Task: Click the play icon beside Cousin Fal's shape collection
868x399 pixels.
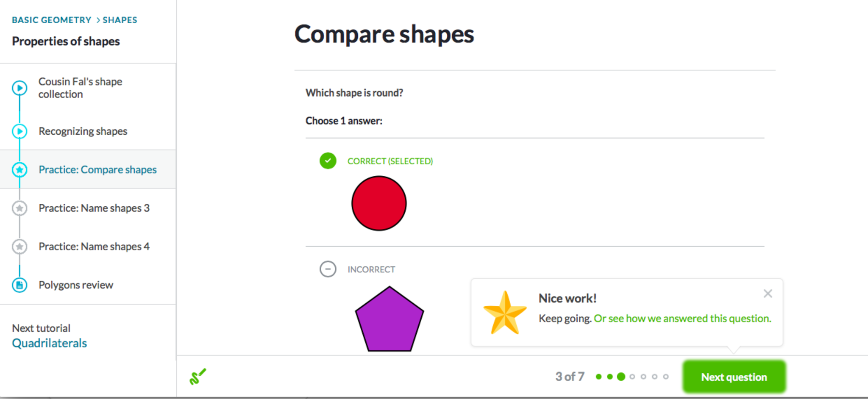Action: coord(19,88)
